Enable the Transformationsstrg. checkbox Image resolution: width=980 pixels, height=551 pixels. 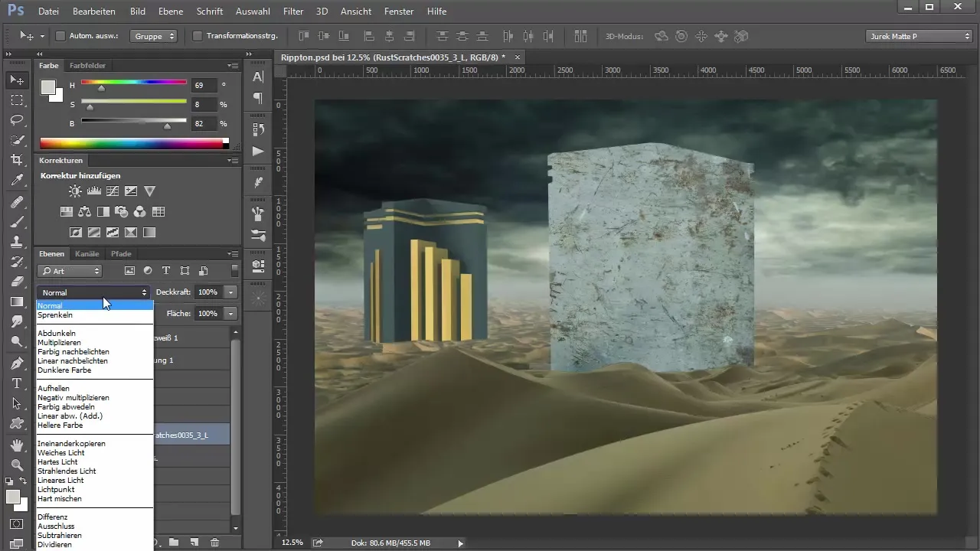pyautogui.click(x=198, y=36)
